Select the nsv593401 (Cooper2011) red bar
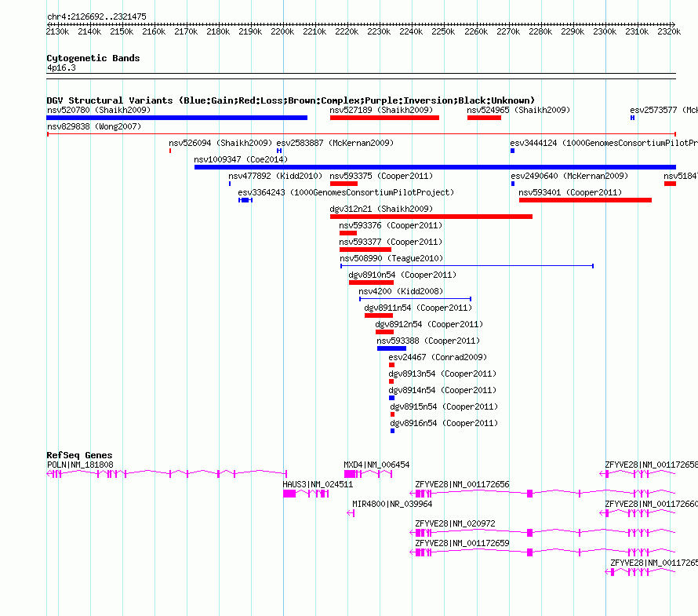 coord(585,200)
